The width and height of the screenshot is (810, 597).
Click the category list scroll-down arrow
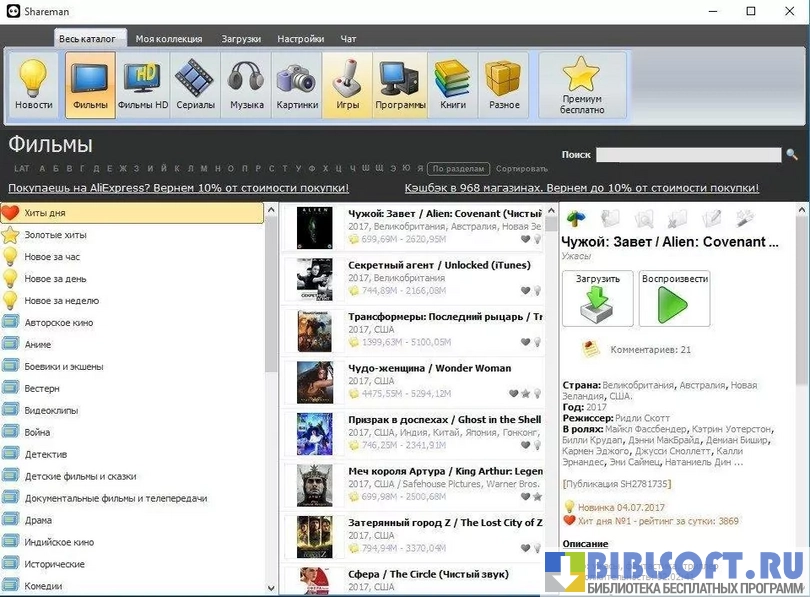click(271, 588)
